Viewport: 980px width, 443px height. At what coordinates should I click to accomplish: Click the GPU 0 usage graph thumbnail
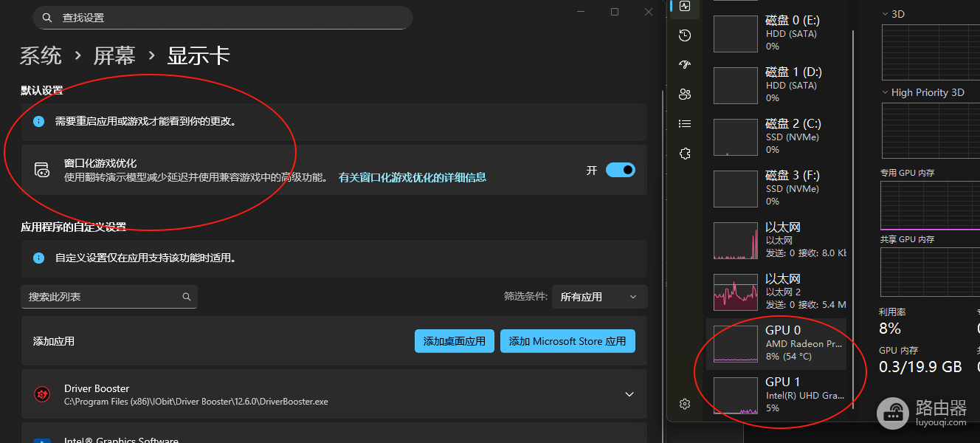736,344
